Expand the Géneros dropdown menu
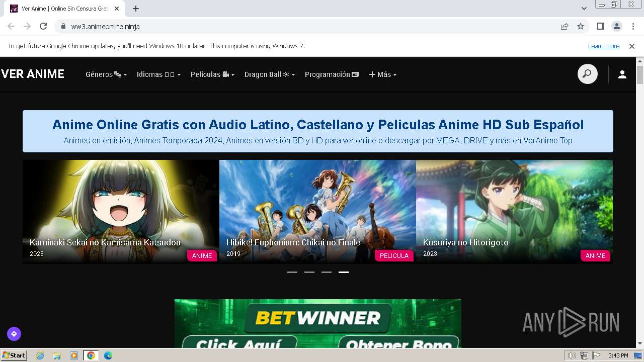 (x=106, y=74)
